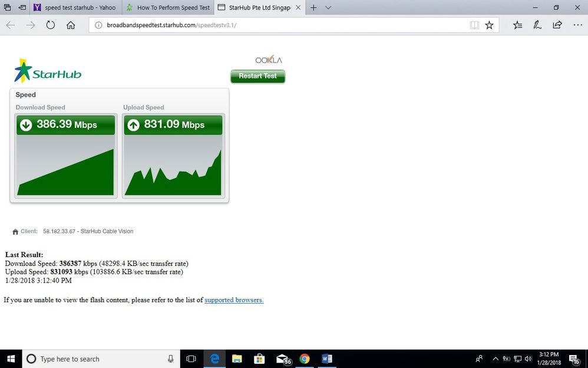The image size is (588, 368).
Task: Go to the browser home page
Action: point(71,25)
